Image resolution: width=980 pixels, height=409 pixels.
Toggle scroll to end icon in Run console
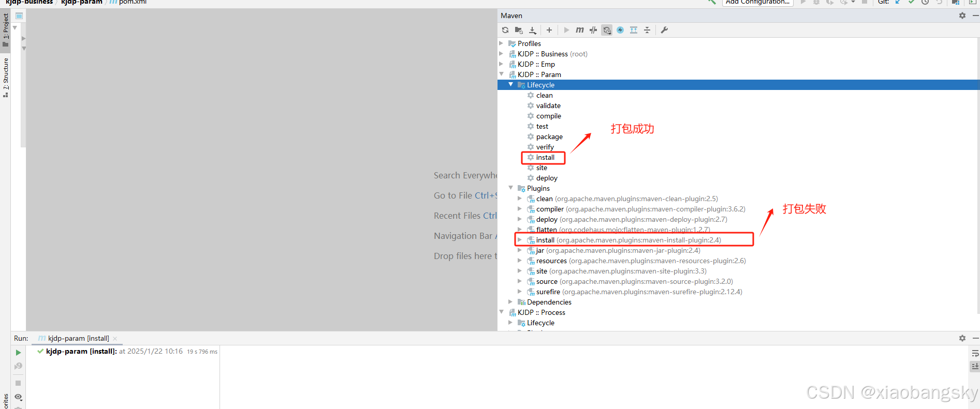975,366
